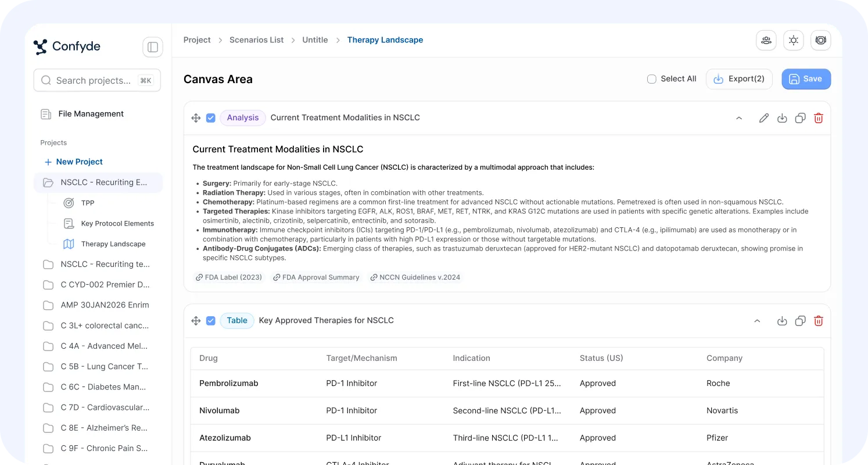
Task: Edit the Current Treatment Modalities card
Action: point(764,118)
